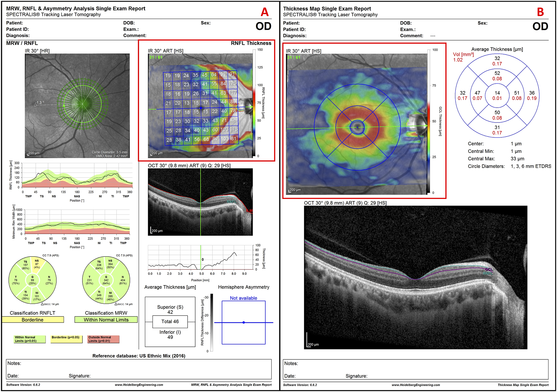
Task: Click the grid cell with value 125
Action: click(x=233, y=83)
